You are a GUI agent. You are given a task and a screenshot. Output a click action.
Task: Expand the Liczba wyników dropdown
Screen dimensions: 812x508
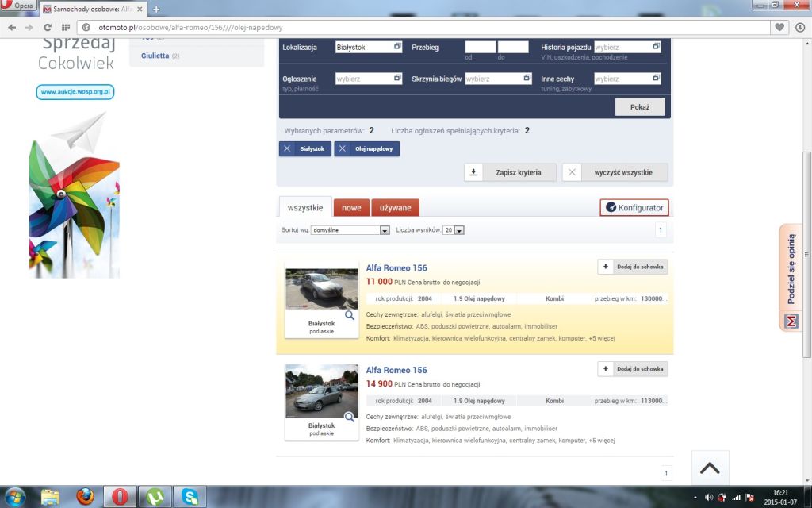click(x=454, y=230)
